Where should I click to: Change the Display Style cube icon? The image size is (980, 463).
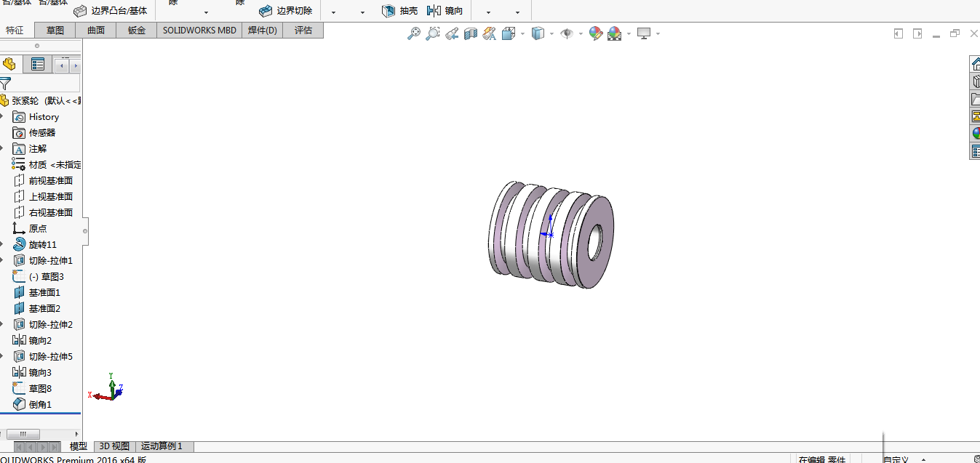[x=538, y=33]
